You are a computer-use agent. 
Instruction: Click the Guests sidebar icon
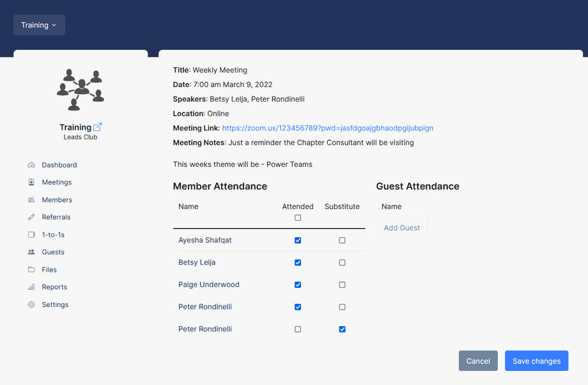[x=31, y=252]
